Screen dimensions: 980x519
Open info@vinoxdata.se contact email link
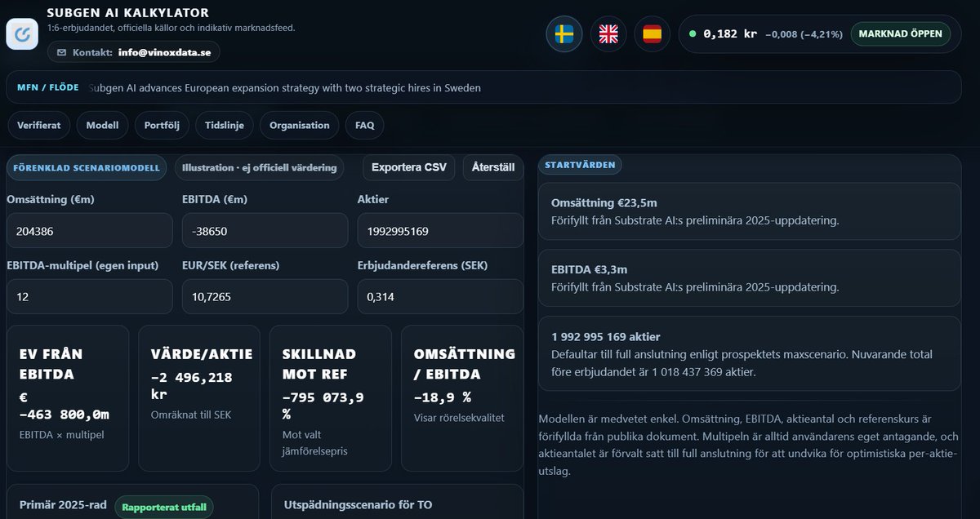pos(163,52)
